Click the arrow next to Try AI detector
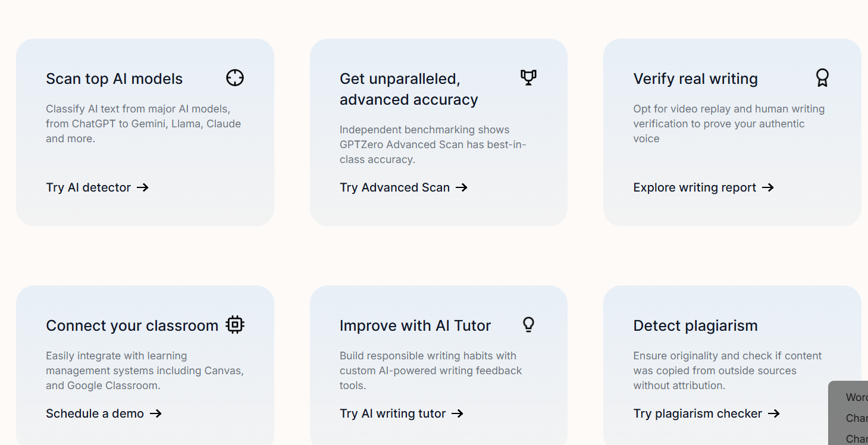The image size is (868, 445). 143,187
